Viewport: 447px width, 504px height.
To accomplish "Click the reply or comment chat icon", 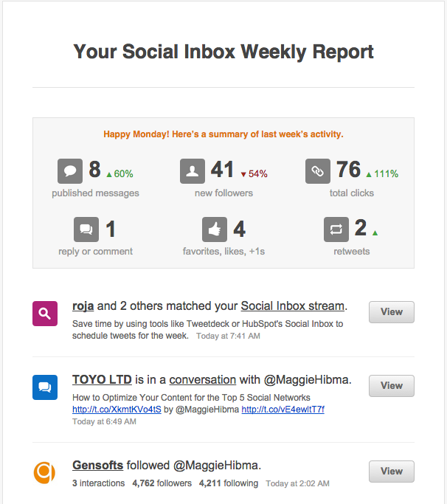I will (86, 229).
